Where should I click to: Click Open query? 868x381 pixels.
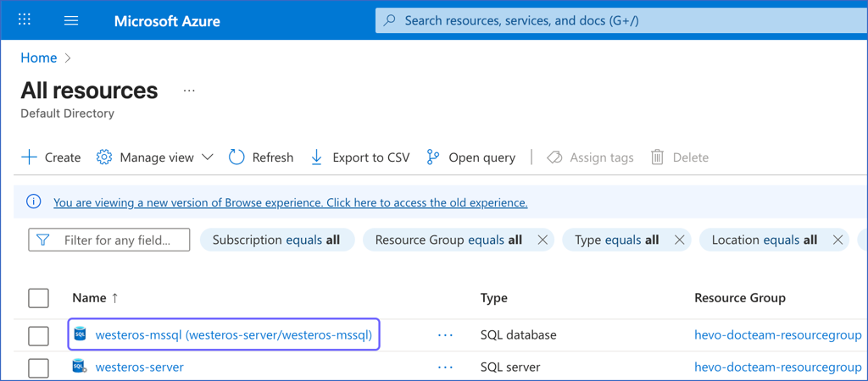(470, 157)
